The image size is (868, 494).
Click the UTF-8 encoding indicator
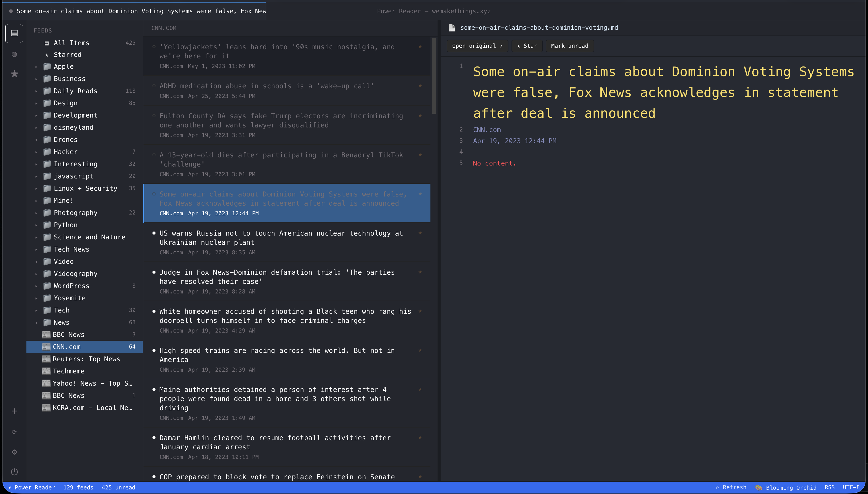click(851, 488)
